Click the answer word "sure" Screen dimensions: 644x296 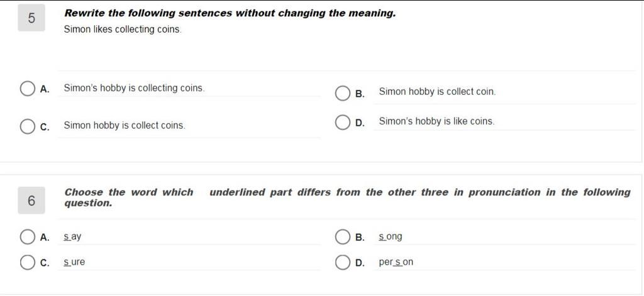tap(74, 262)
